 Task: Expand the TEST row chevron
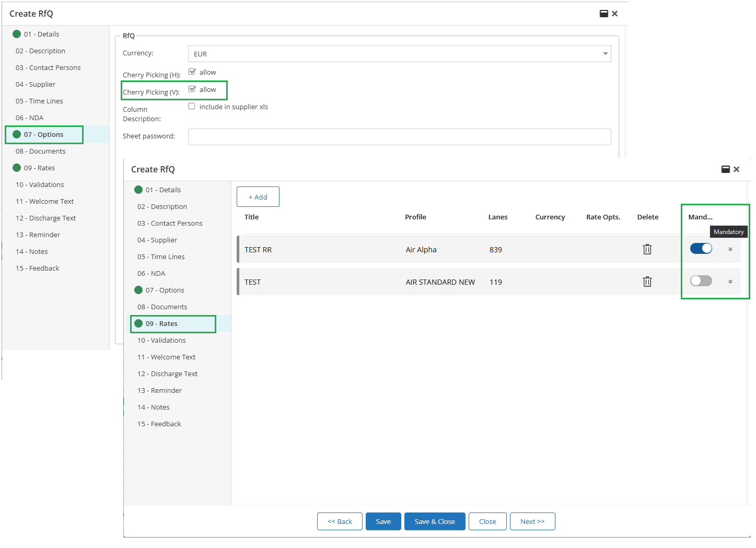coord(730,282)
